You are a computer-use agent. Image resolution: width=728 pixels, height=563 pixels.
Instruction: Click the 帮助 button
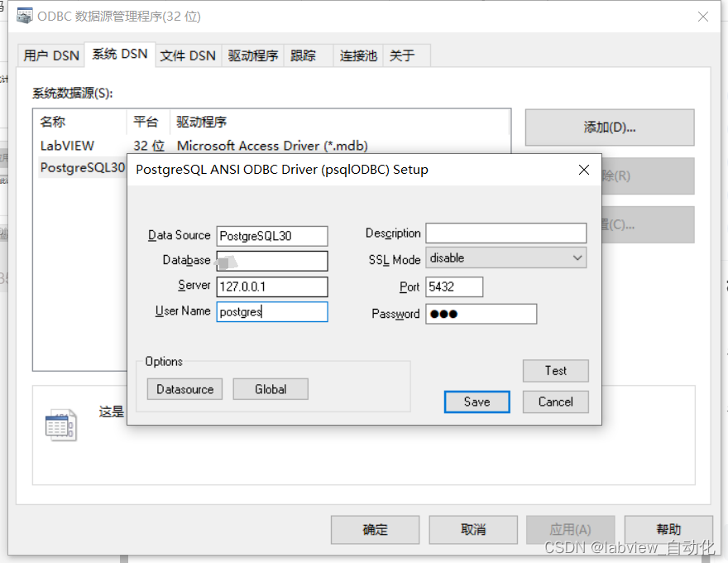pos(668,530)
